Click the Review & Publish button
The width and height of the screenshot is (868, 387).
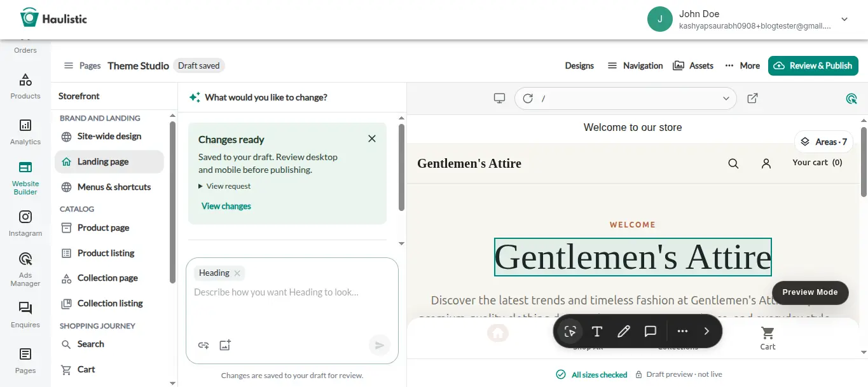coord(813,65)
